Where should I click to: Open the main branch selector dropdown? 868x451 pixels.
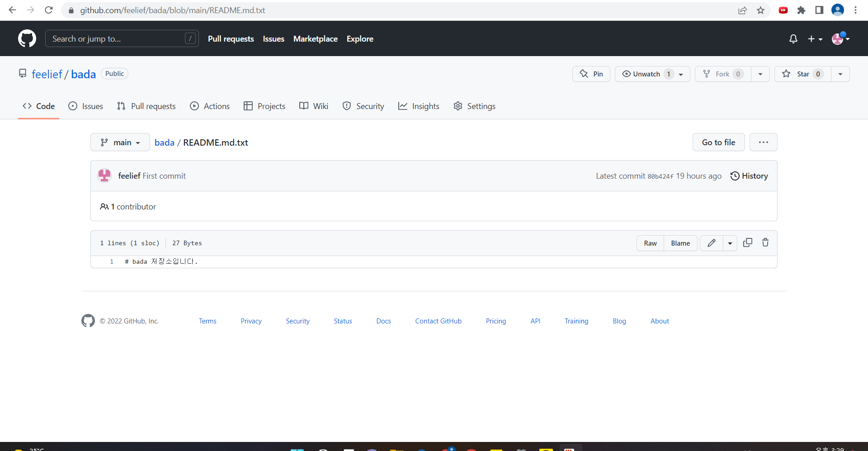120,142
